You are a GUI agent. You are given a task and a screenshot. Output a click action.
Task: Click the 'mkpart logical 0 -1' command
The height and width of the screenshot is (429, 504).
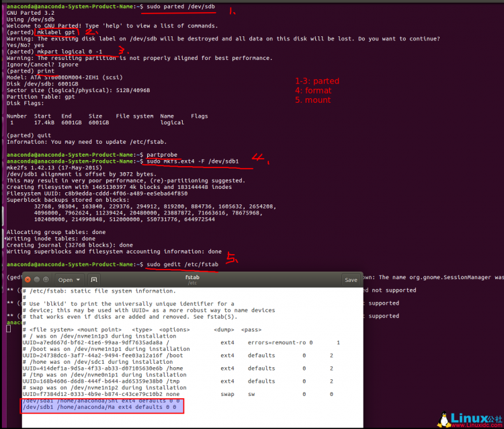click(70, 52)
